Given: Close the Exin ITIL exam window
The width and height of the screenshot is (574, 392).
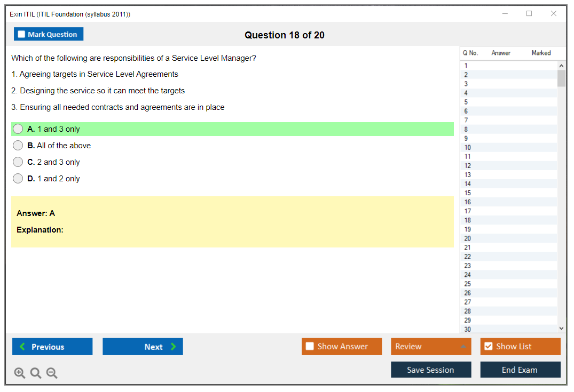Looking at the screenshot, I should point(554,14).
